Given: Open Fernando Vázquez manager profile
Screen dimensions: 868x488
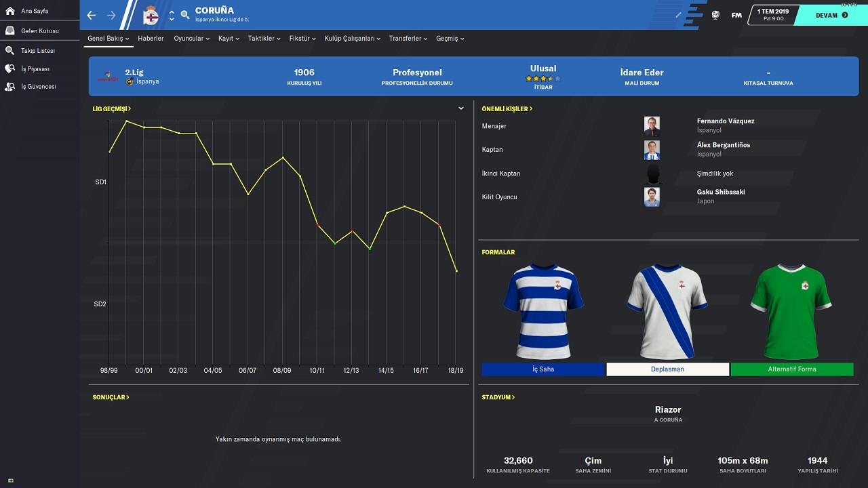Looking at the screenshot, I should [726, 121].
